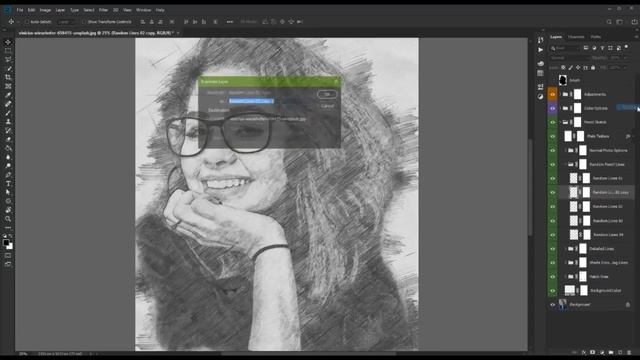Click the lock image pixels brush icon
Image resolution: width=640 pixels, height=360 pixels.
571,67
